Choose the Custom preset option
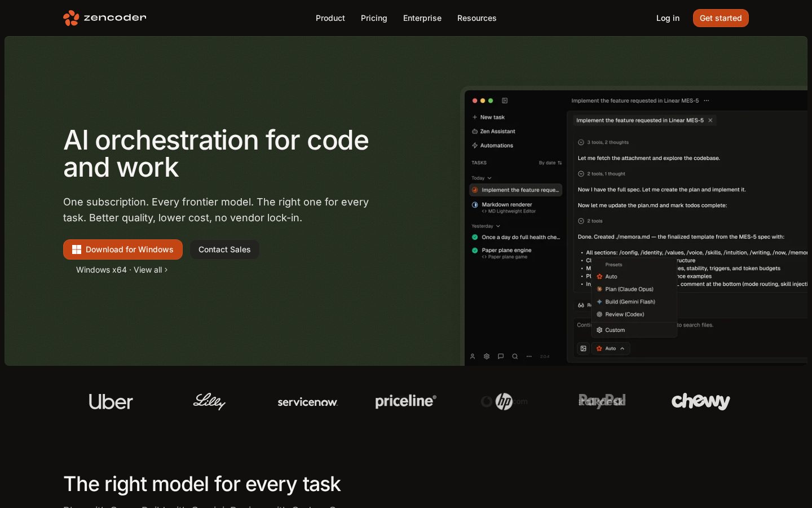This screenshot has height=508, width=812. (x=634, y=330)
